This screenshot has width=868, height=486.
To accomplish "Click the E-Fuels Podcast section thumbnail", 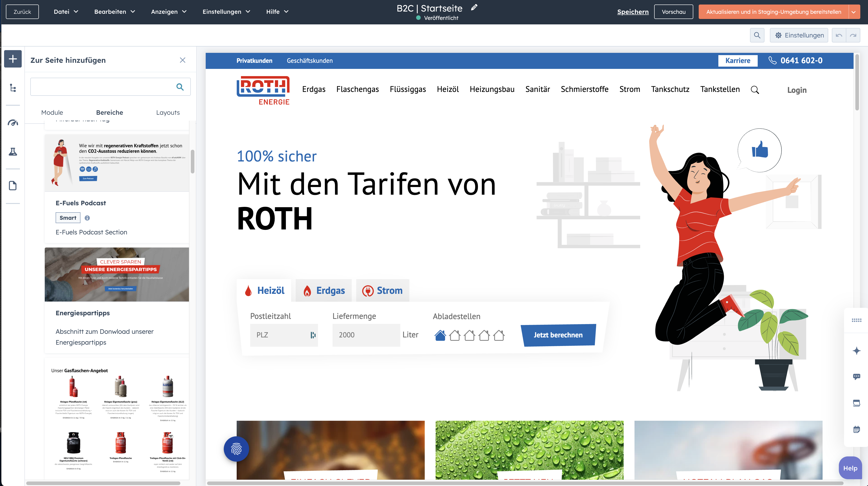I will tap(117, 163).
